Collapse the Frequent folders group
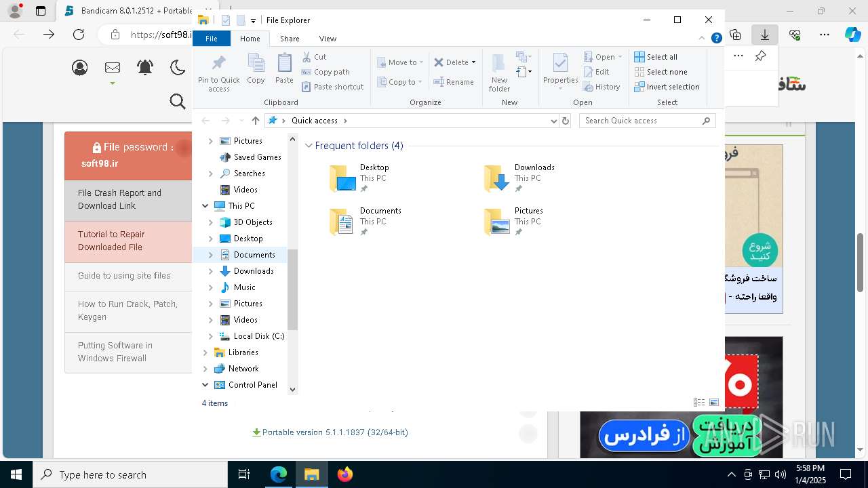The image size is (868, 488). click(309, 146)
